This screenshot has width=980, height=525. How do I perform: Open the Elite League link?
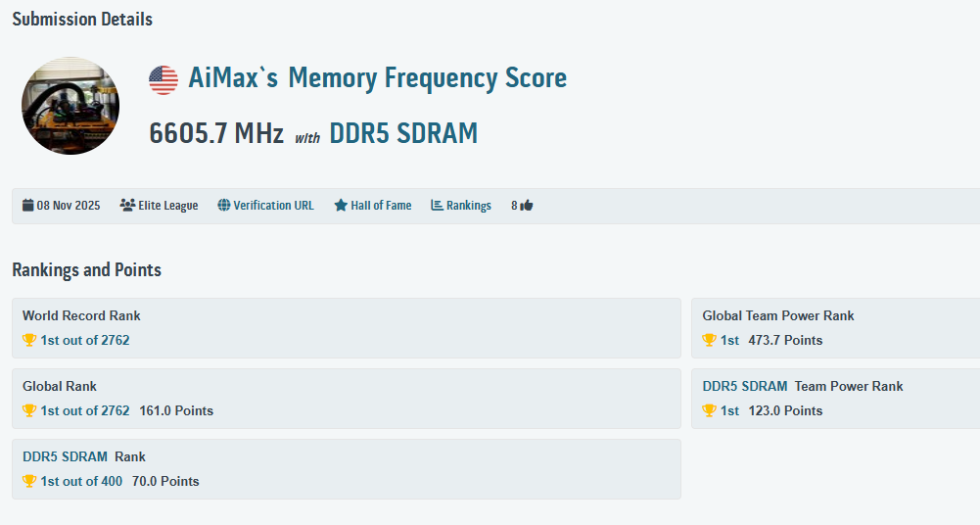[x=167, y=206]
